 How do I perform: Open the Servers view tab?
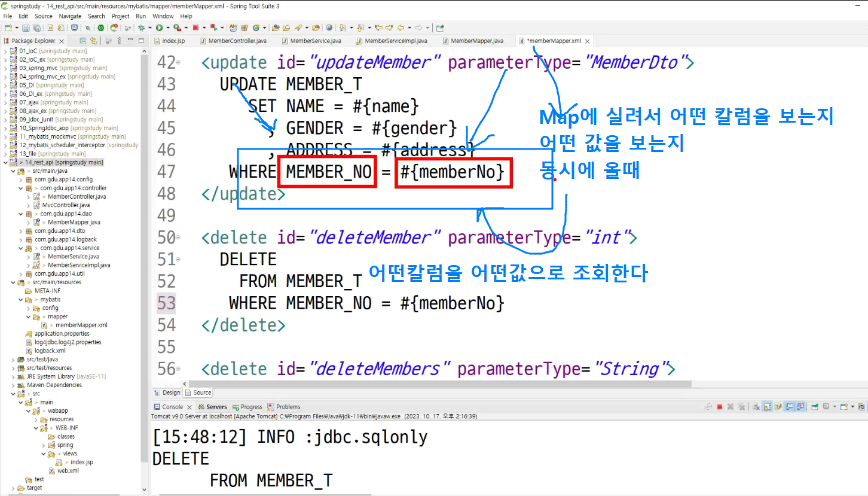[x=212, y=407]
